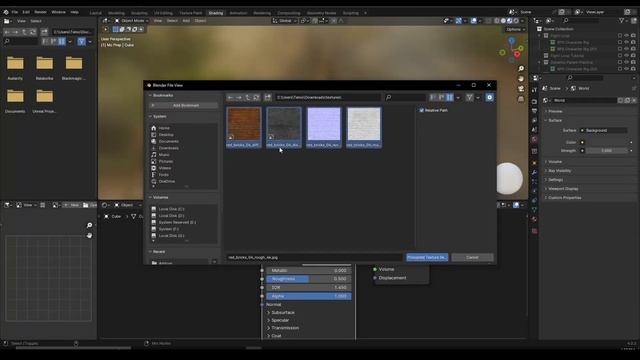Click thumbnail view icon in left file browser
The height and width of the screenshot is (360, 640).
62,41
